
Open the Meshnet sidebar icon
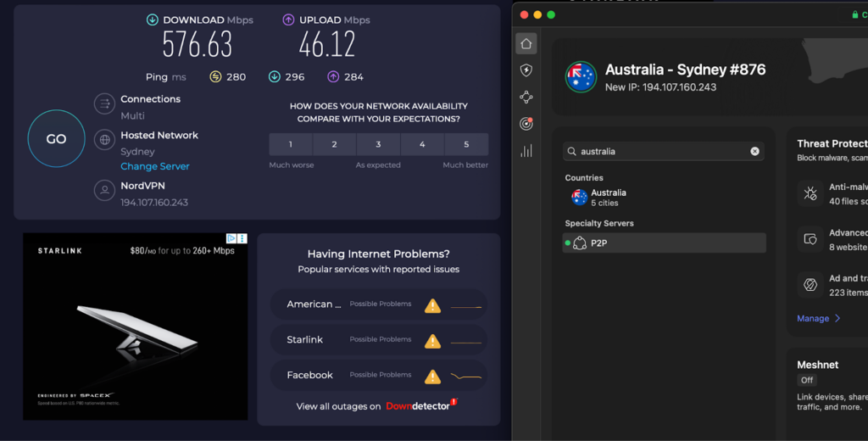click(526, 97)
